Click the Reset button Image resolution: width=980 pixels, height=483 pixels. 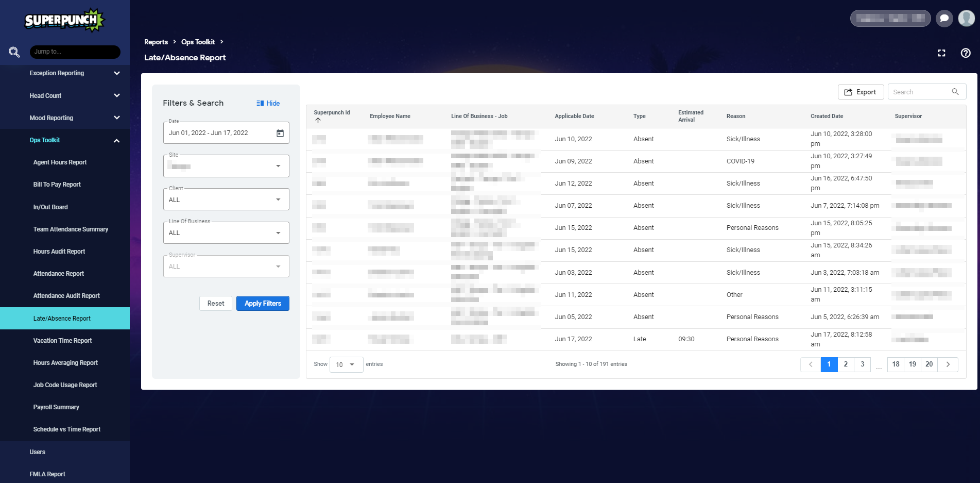click(x=216, y=303)
